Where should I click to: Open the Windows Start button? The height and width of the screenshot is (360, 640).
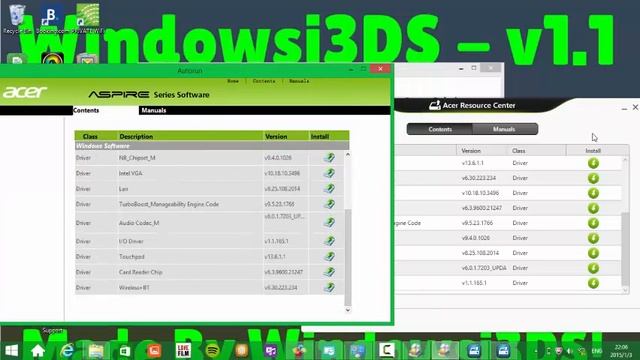12,351
